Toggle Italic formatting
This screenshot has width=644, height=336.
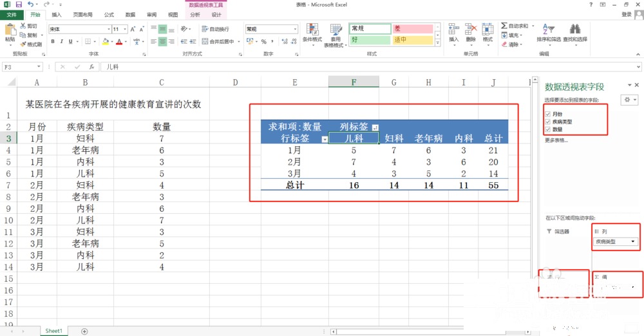[x=62, y=41]
